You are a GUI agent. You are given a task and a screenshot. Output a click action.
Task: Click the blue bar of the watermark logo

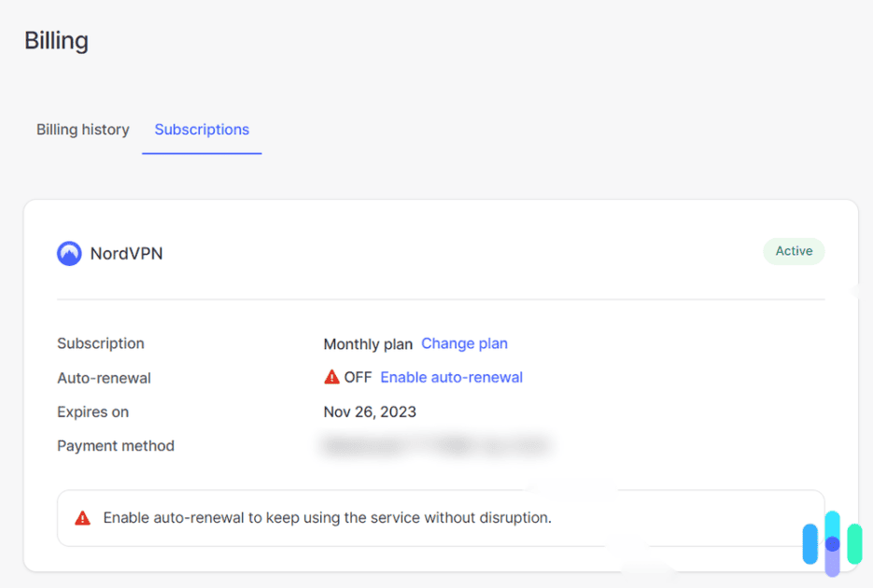809,541
